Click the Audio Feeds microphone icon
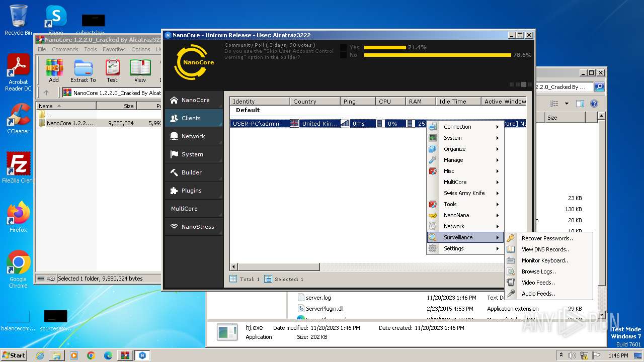The image size is (644, 362). pos(511,294)
